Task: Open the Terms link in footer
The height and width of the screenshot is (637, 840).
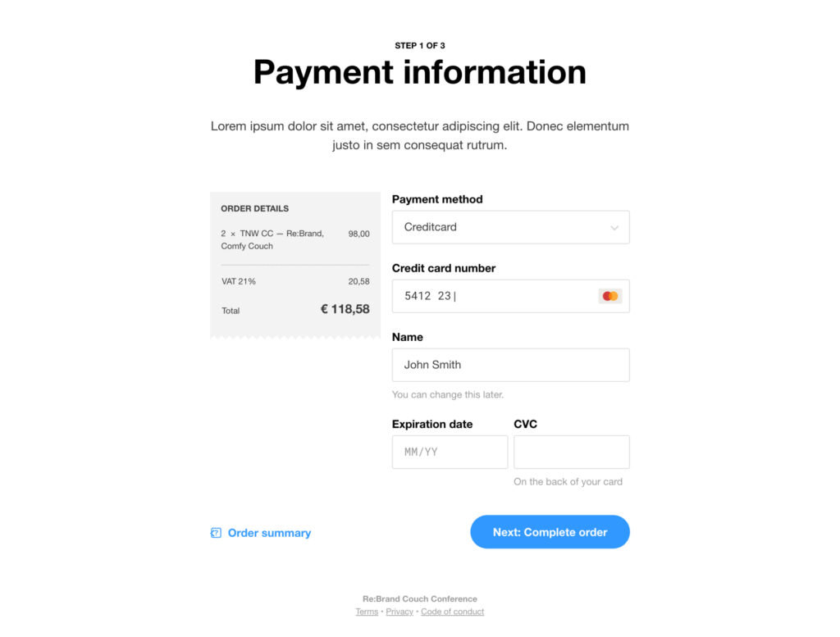Action: click(x=367, y=612)
